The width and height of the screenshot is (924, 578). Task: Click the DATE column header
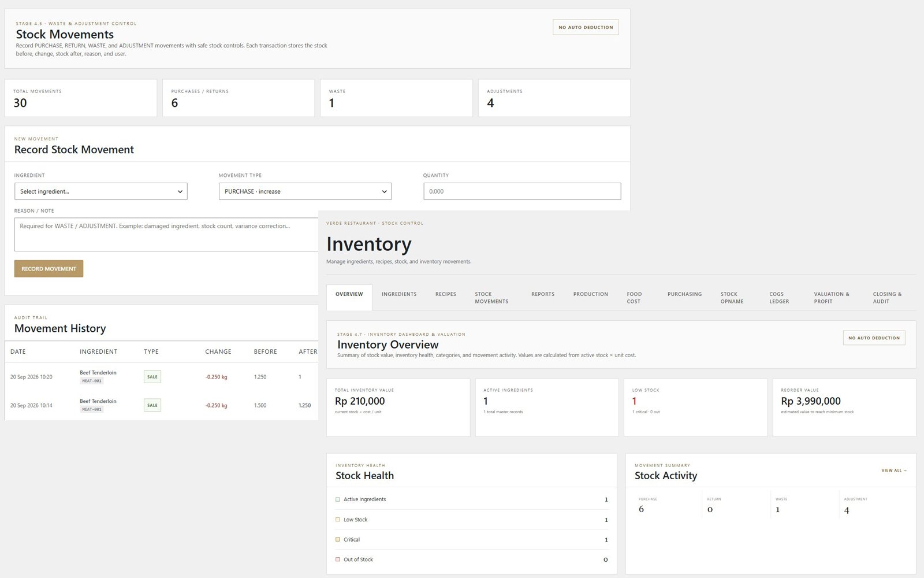click(x=18, y=351)
